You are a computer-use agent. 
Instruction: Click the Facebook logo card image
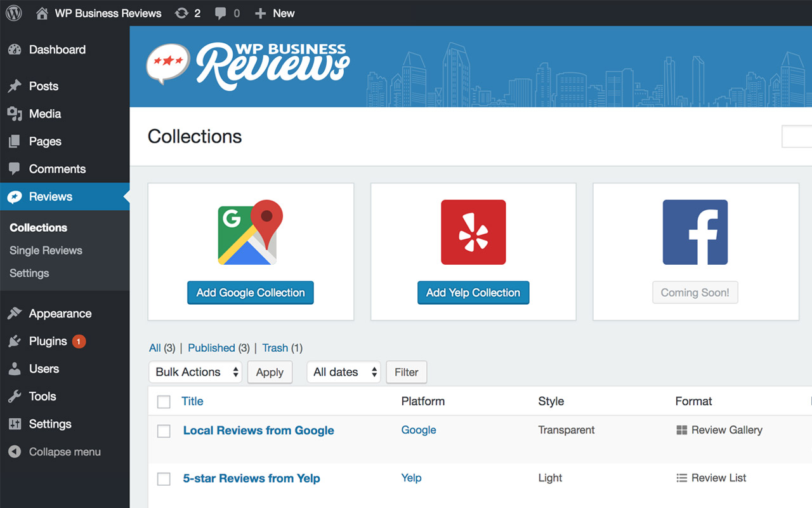click(695, 232)
